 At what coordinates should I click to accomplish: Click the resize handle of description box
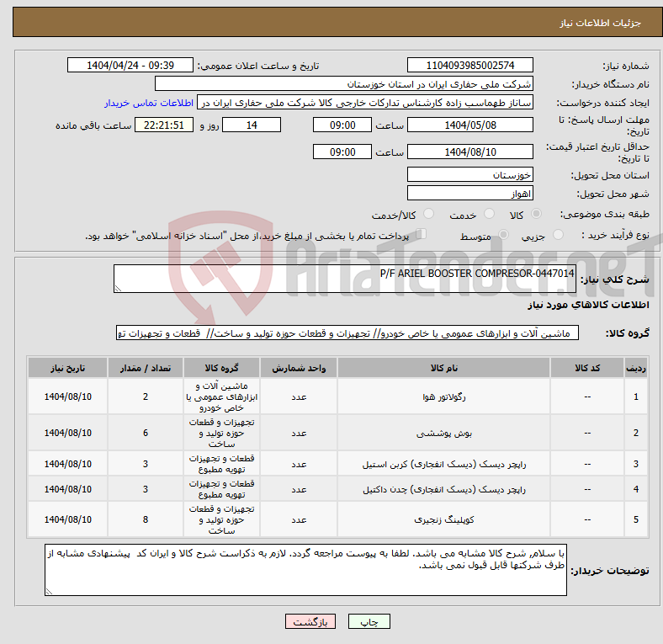click(118, 289)
